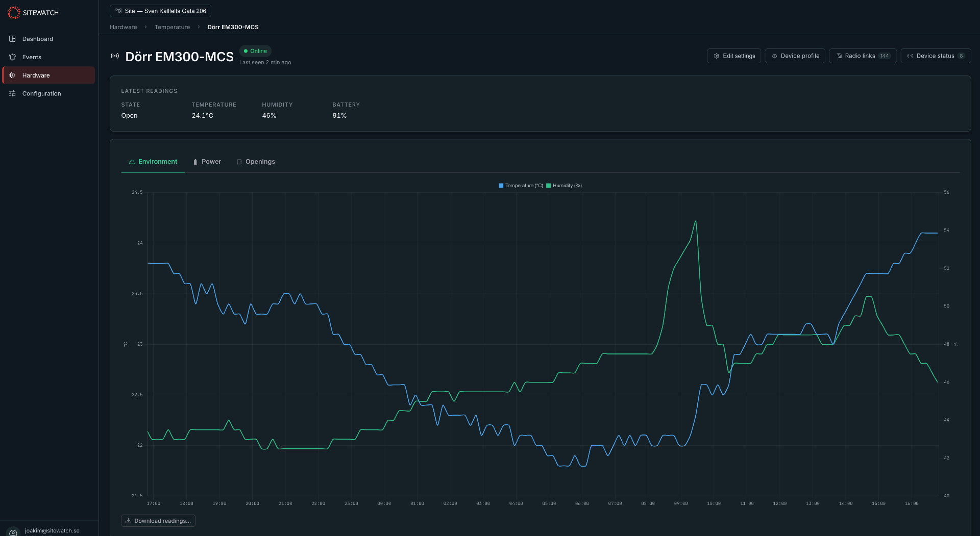The height and width of the screenshot is (536, 980).
Task: Select Hardware in the sidebar
Action: (x=48, y=75)
